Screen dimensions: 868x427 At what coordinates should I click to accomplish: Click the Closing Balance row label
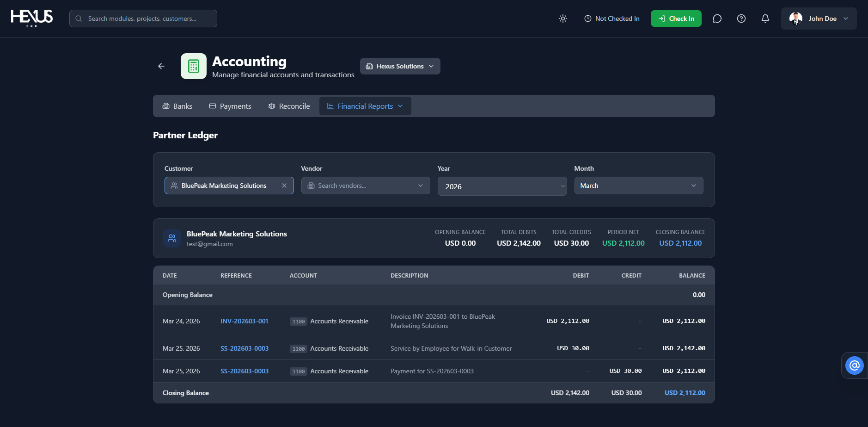(186, 393)
